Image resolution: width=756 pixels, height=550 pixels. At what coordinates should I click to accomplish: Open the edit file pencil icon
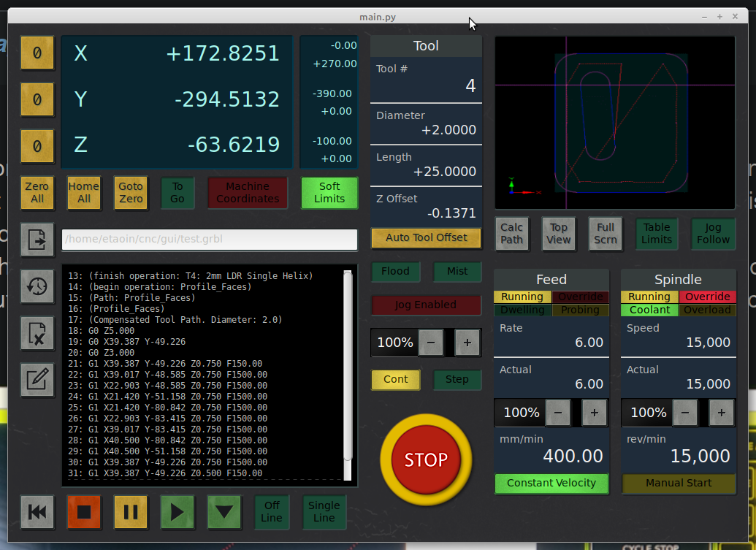[37, 379]
